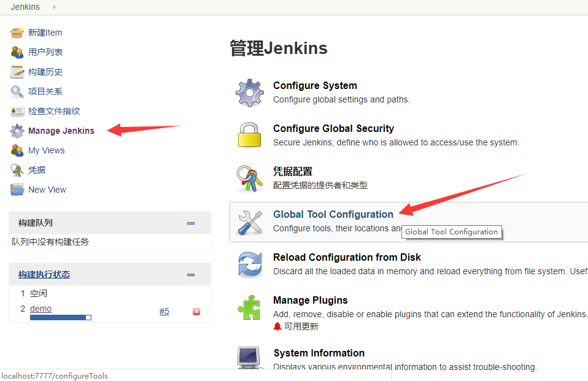
Task: Click the 可用更新 notice text
Action: click(x=301, y=326)
